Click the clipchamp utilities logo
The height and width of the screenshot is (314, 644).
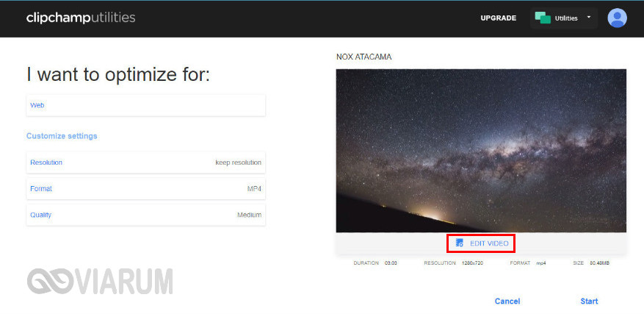click(x=81, y=18)
